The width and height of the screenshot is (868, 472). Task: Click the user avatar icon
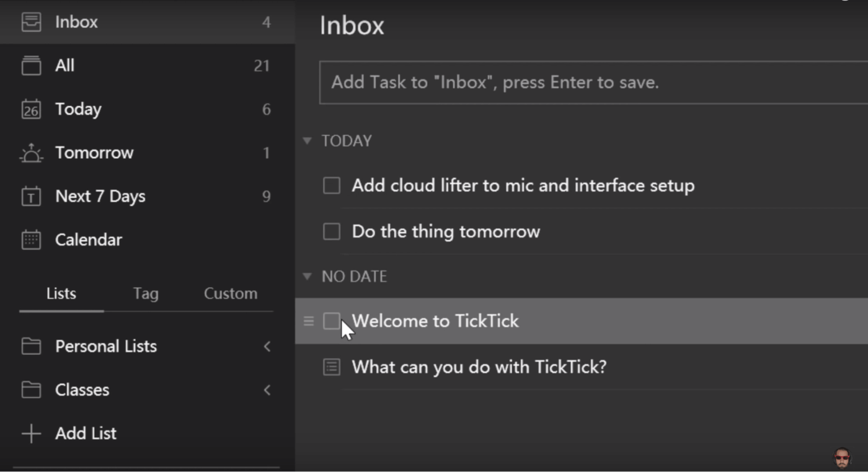pos(842,458)
